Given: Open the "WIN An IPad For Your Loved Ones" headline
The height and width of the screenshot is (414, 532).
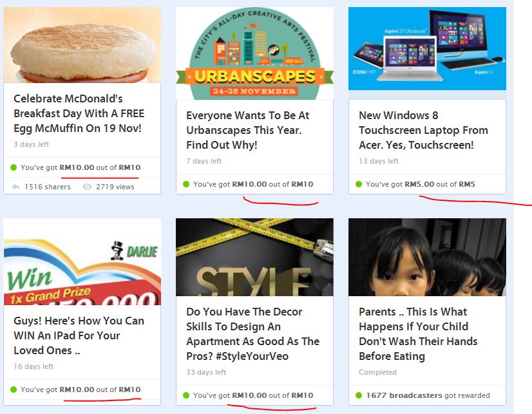Looking at the screenshot, I should tap(79, 335).
